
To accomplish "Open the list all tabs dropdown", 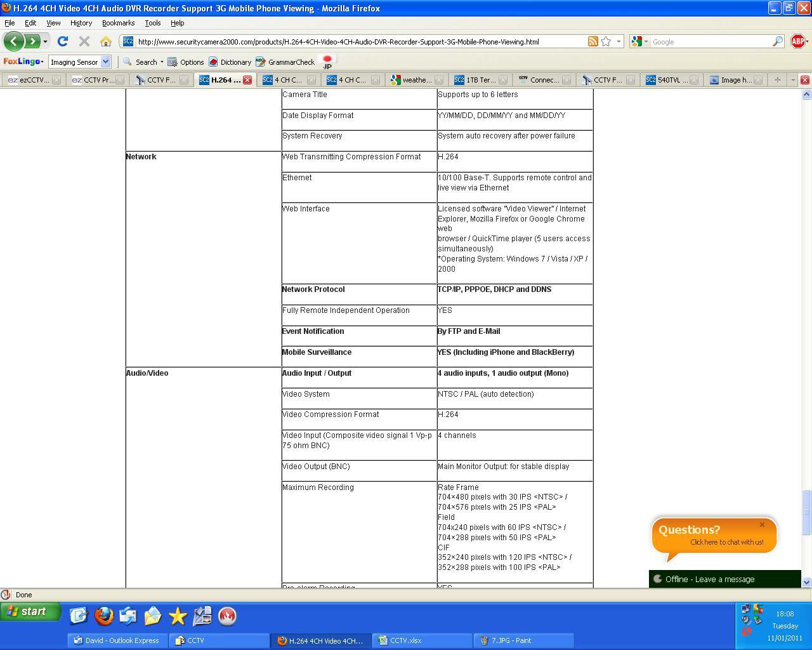I will 792,80.
